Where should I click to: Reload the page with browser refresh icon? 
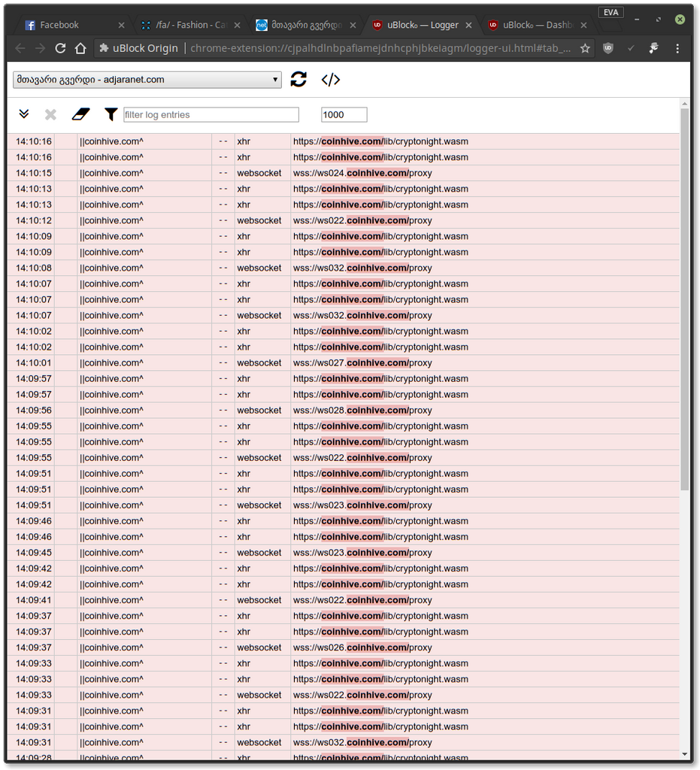(x=60, y=48)
